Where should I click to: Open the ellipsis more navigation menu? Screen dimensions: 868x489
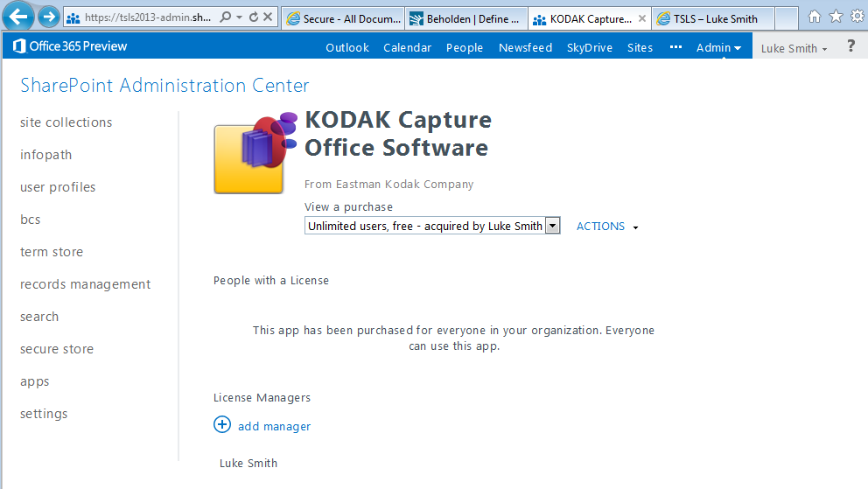(675, 47)
